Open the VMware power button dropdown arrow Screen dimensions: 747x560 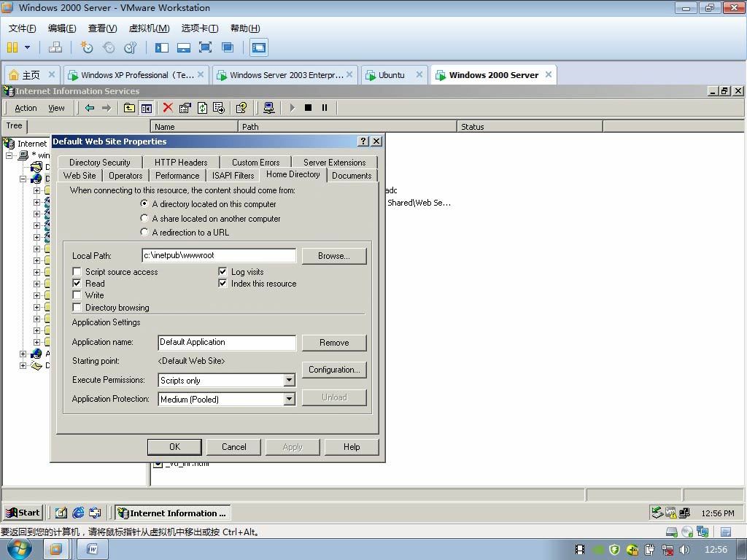click(x=28, y=47)
